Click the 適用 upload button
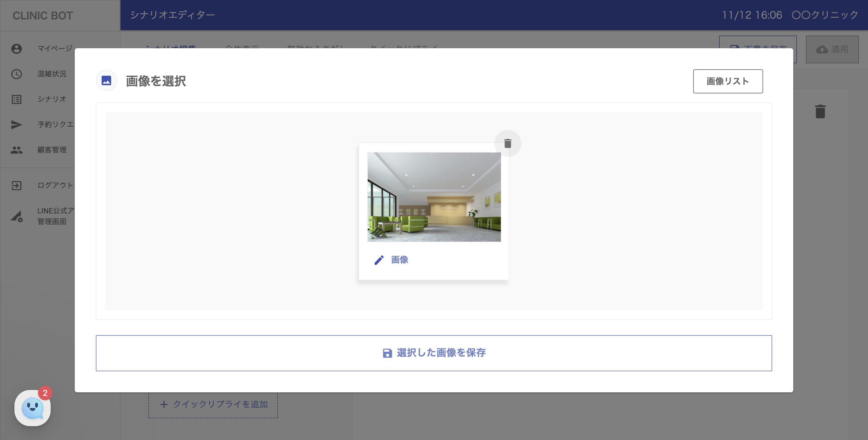Screen dimensions: 868x440 coord(832,49)
